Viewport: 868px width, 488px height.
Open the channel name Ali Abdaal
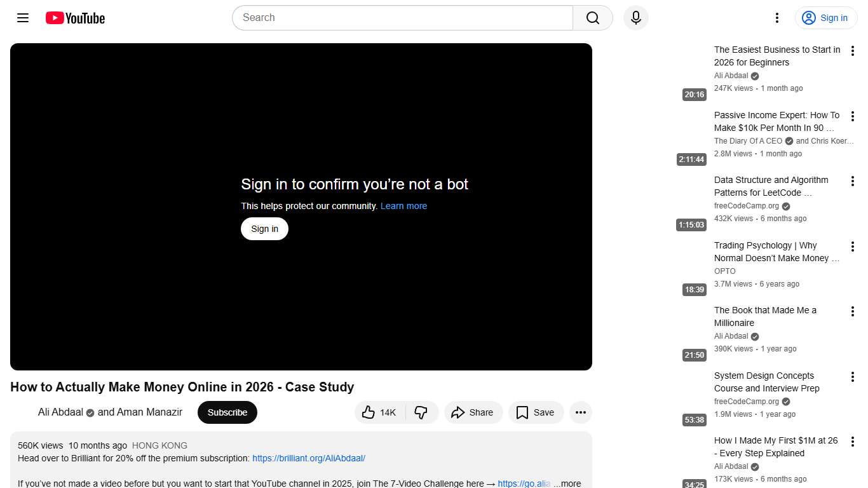[60, 412]
